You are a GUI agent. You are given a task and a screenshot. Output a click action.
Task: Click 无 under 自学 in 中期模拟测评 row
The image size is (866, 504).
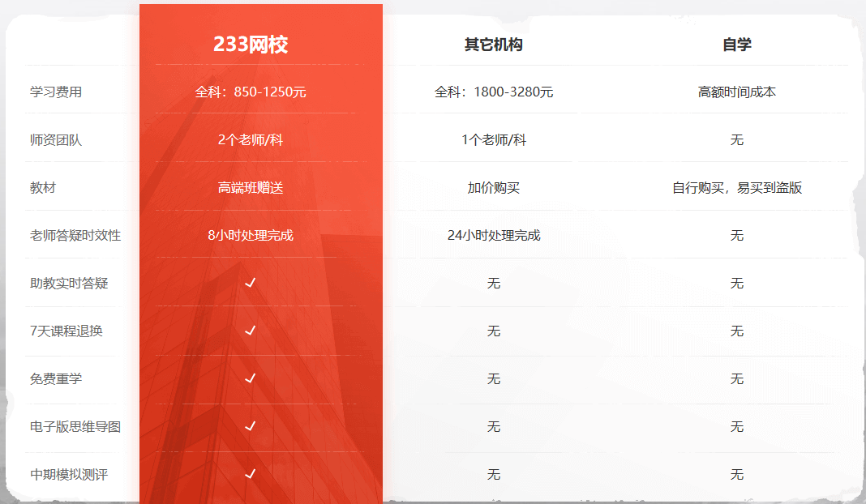click(x=737, y=474)
